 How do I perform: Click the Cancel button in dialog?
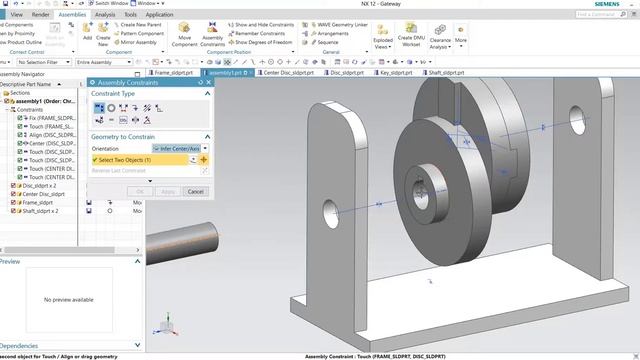coord(196,191)
